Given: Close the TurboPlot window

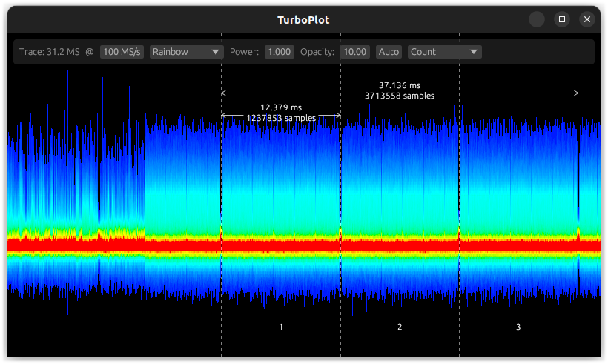Looking at the screenshot, I should pyautogui.click(x=587, y=19).
